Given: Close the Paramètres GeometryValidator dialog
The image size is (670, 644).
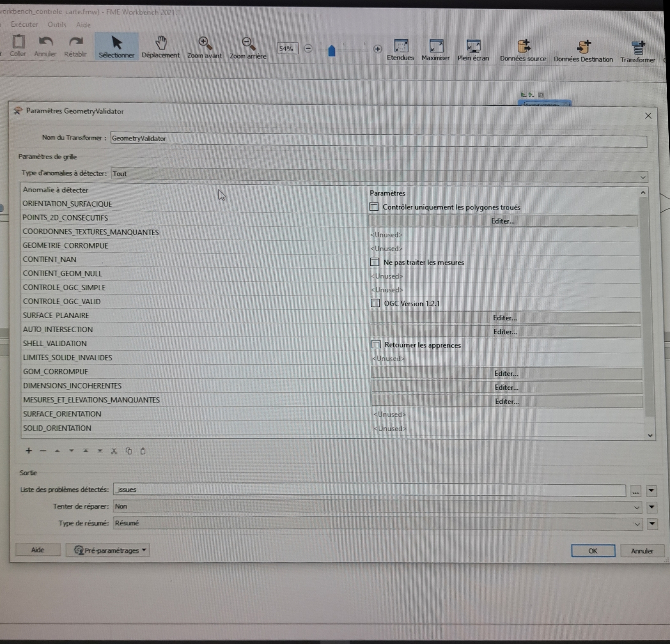Looking at the screenshot, I should point(648,116).
